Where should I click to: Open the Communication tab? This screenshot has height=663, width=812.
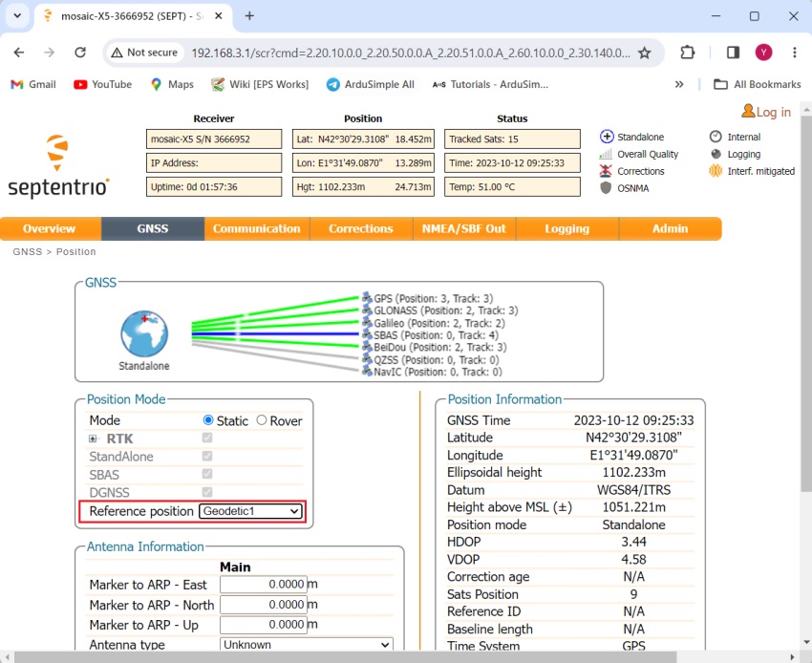click(256, 229)
